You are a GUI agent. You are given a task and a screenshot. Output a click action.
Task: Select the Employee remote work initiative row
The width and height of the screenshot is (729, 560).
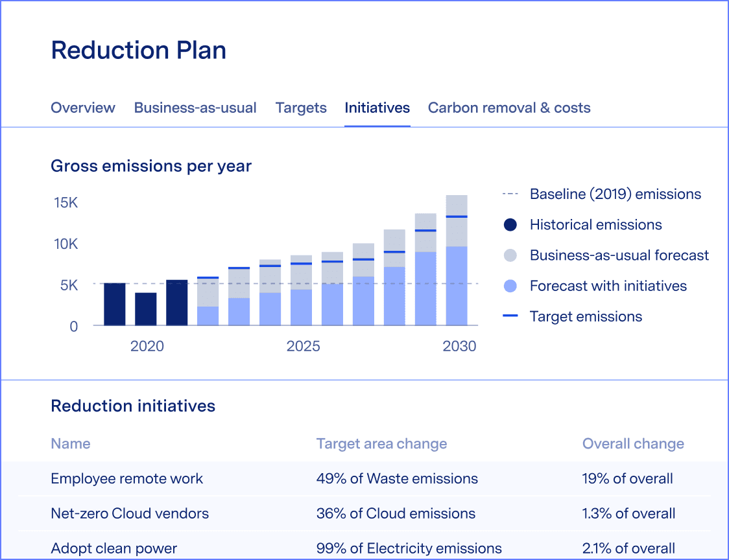tap(127, 479)
